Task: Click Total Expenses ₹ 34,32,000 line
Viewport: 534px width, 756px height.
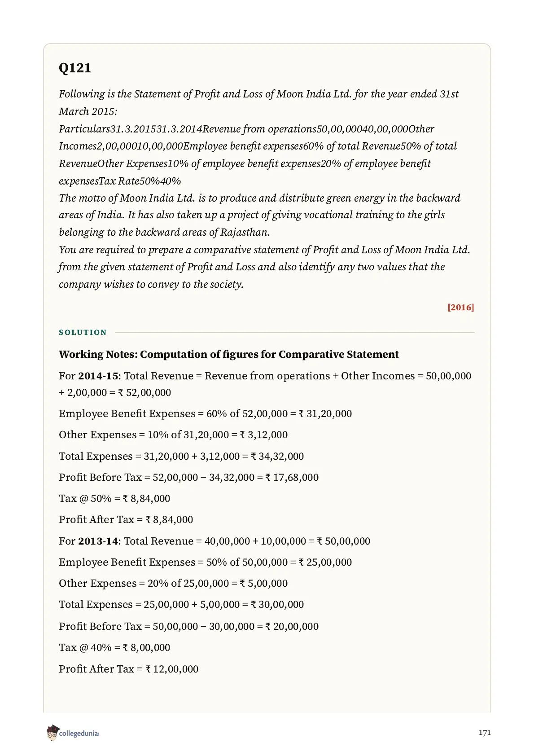Action: click(181, 456)
